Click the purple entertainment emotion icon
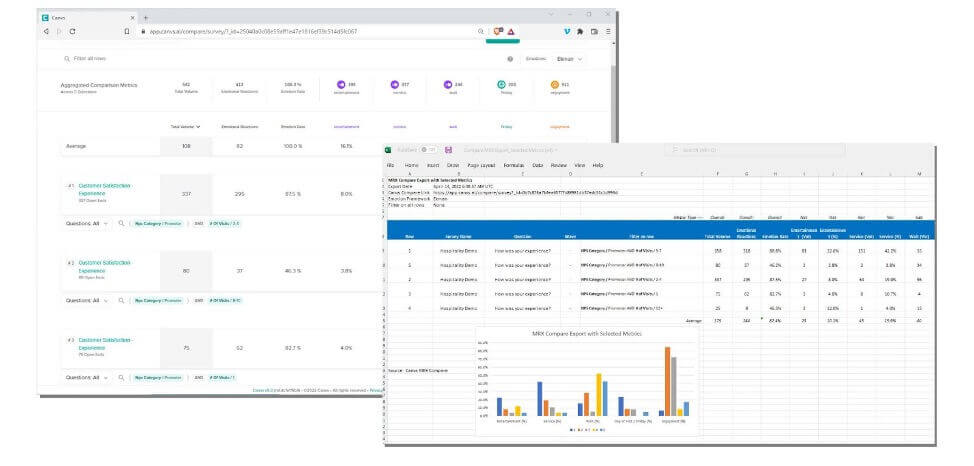Viewport: 974px width, 466px height. [x=340, y=85]
